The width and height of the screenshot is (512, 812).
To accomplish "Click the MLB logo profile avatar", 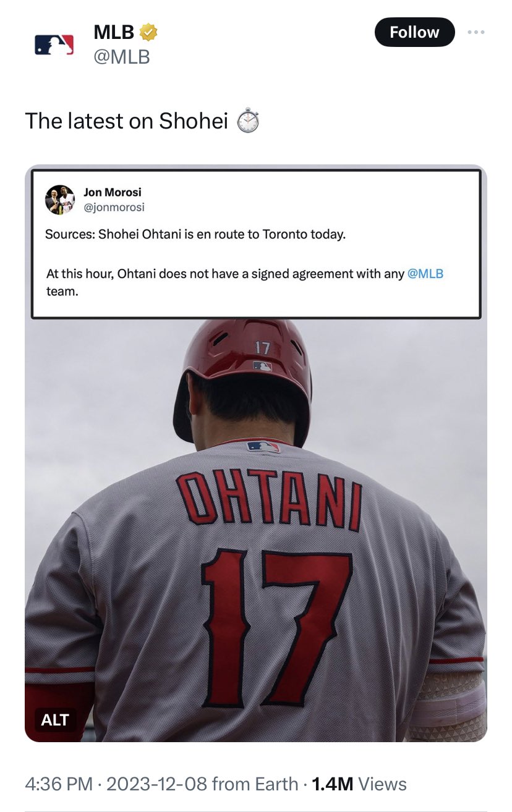I will click(x=54, y=44).
